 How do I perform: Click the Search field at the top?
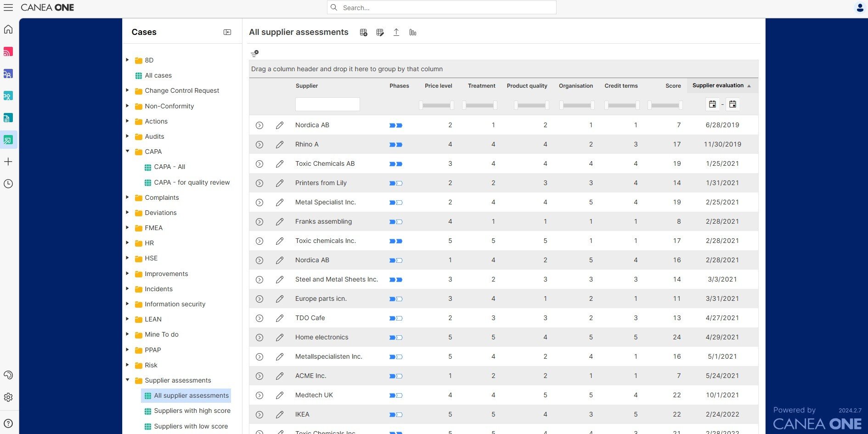pos(441,7)
